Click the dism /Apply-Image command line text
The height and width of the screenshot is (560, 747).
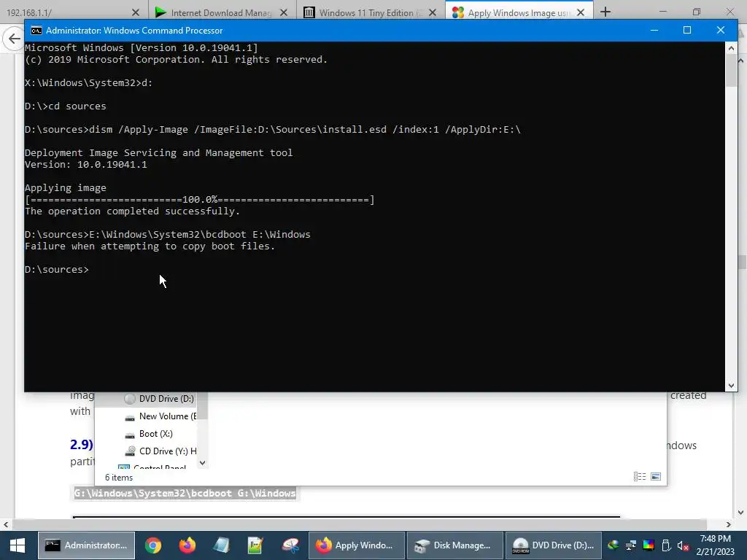pyautogui.click(x=305, y=130)
